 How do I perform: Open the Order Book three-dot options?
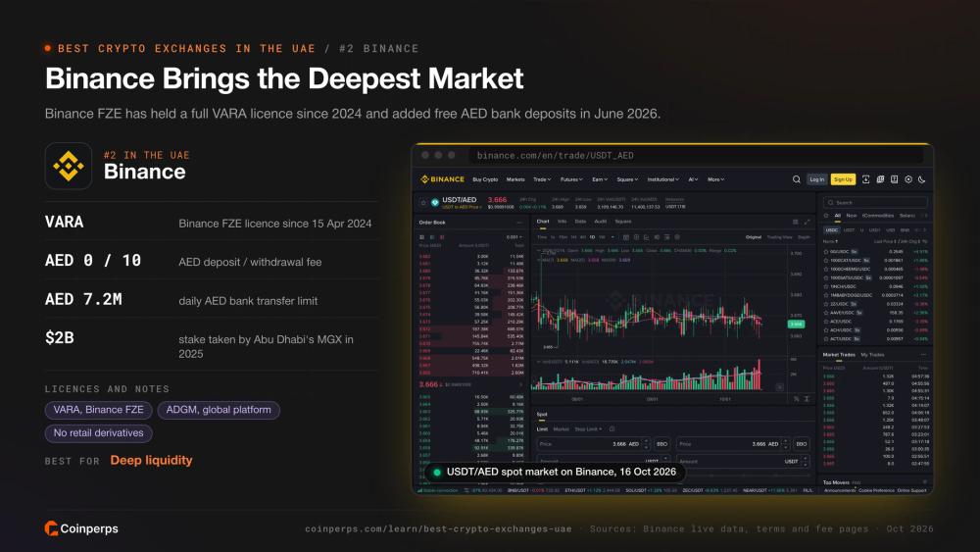coord(519,223)
